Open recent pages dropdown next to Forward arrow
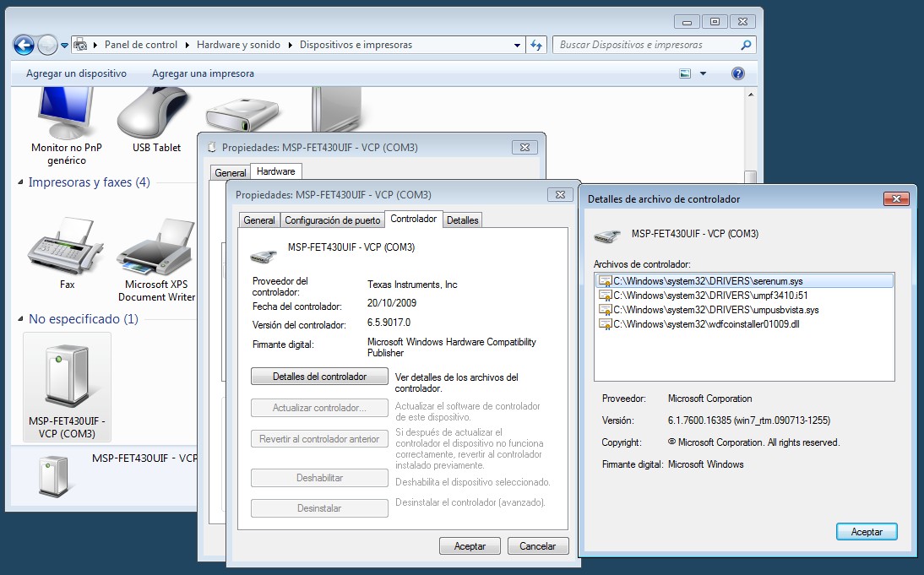 pos(64,46)
